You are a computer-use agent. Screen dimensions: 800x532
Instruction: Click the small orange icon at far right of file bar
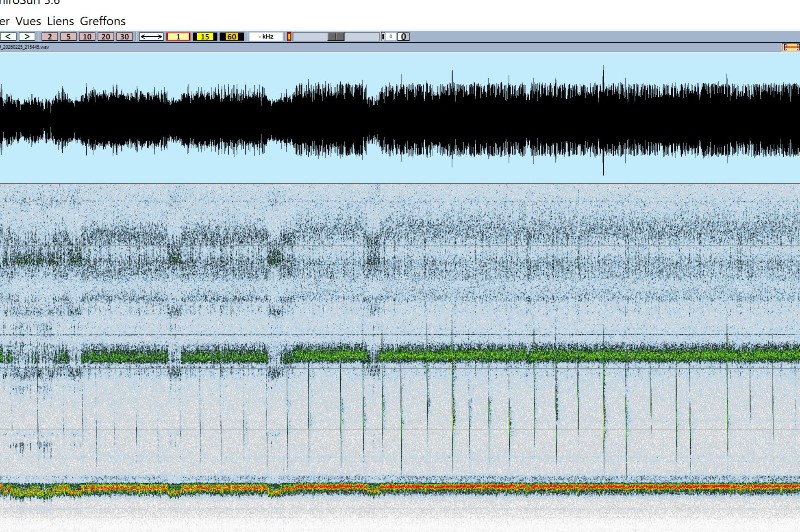click(791, 47)
